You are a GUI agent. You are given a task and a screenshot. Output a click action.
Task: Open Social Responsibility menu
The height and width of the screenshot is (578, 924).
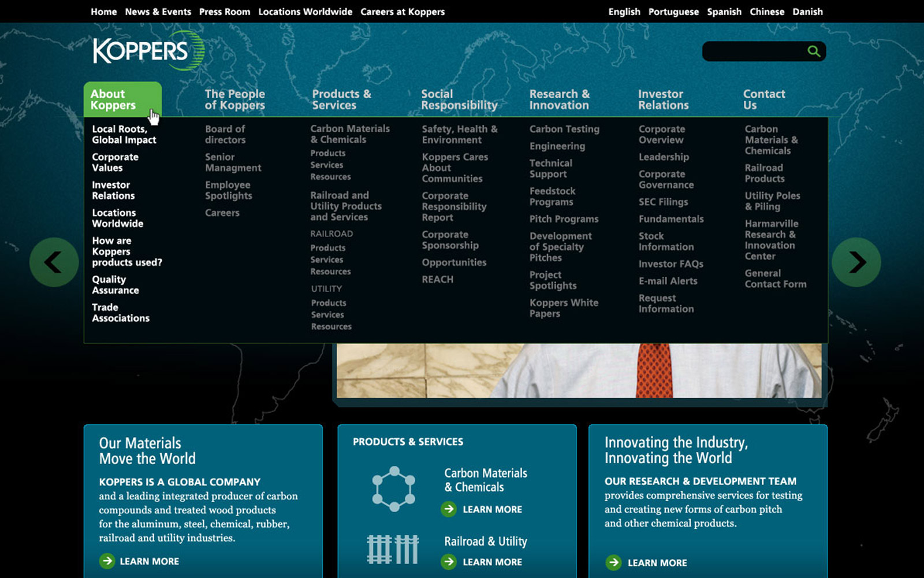click(x=459, y=99)
